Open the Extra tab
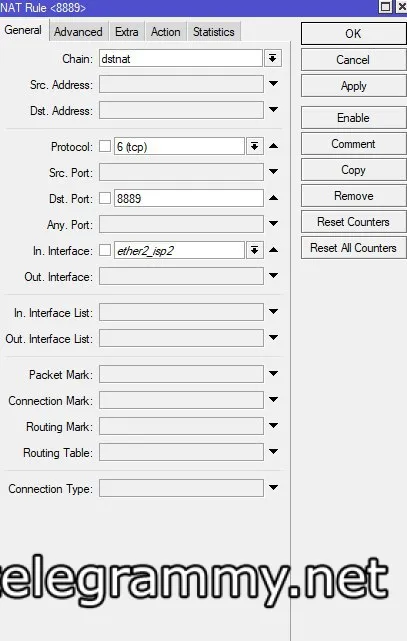 pyautogui.click(x=127, y=32)
